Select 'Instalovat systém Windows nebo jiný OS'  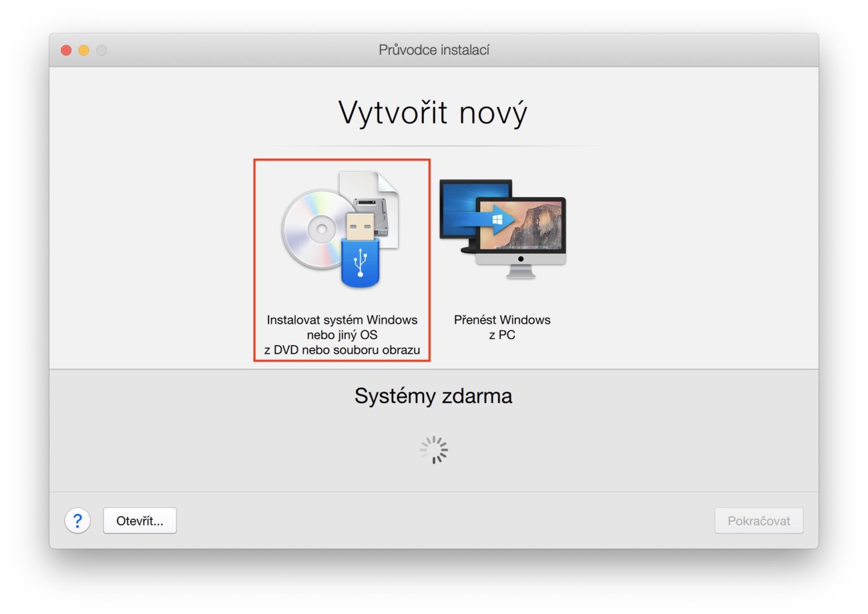342,334
